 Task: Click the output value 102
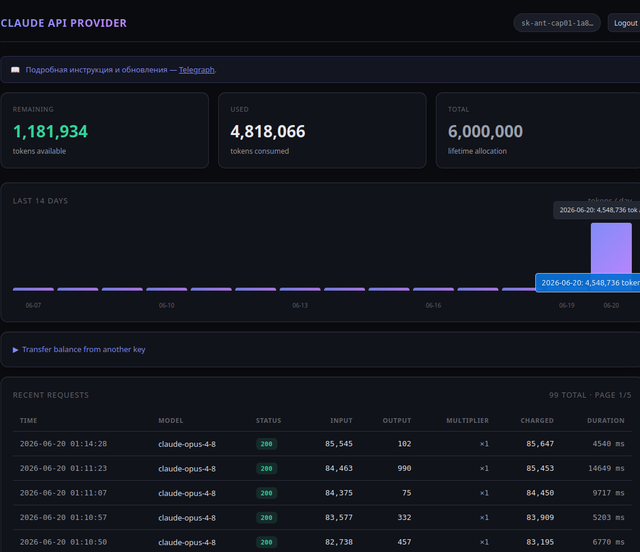pyautogui.click(x=404, y=444)
